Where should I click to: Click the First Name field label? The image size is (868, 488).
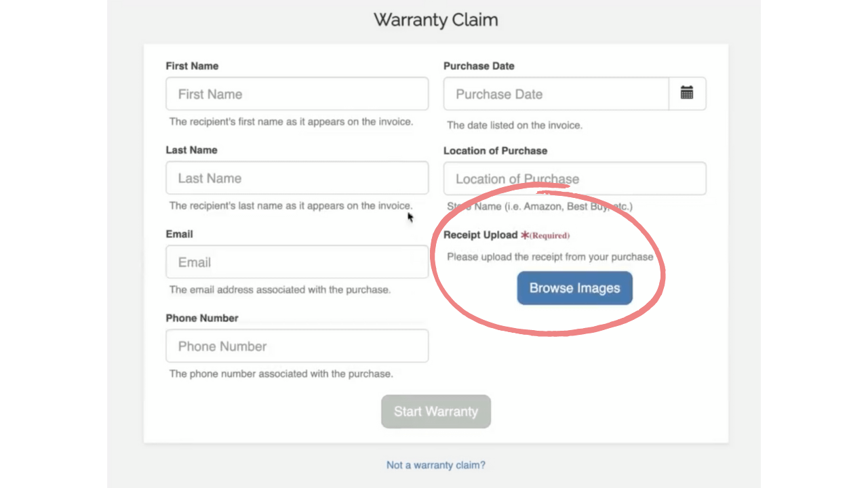pos(192,66)
